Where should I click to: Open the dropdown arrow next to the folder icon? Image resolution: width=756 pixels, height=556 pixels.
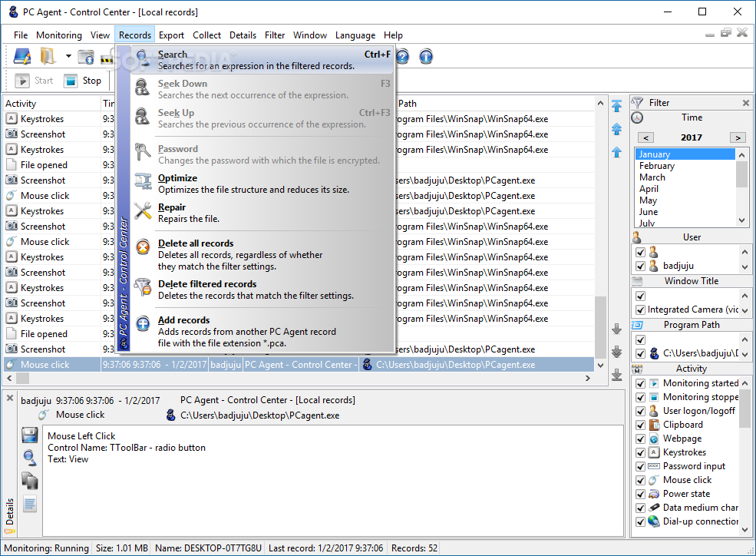coord(68,56)
